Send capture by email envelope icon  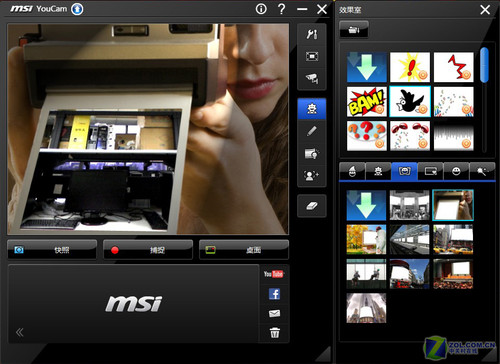(x=274, y=313)
